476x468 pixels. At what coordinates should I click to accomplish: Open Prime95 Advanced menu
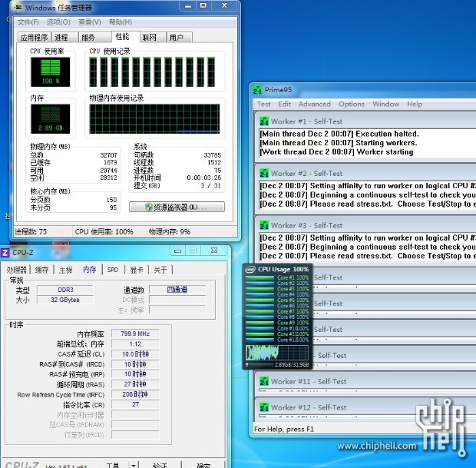point(315,104)
